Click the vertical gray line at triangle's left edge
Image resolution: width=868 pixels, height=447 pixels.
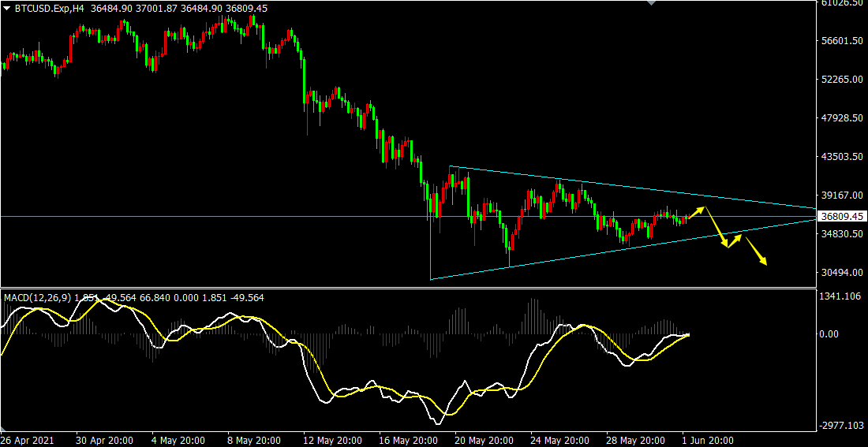[430, 244]
